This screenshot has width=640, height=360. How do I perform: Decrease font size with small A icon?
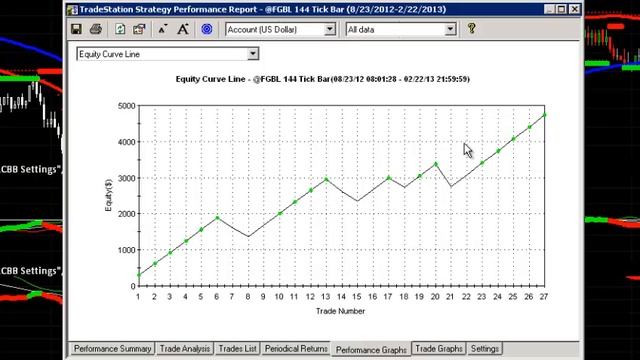[163, 29]
